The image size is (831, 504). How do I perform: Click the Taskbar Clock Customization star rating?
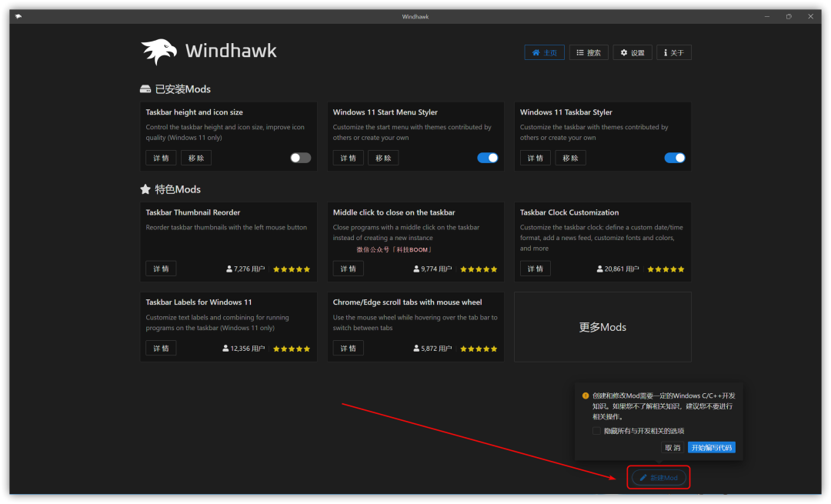pos(666,269)
